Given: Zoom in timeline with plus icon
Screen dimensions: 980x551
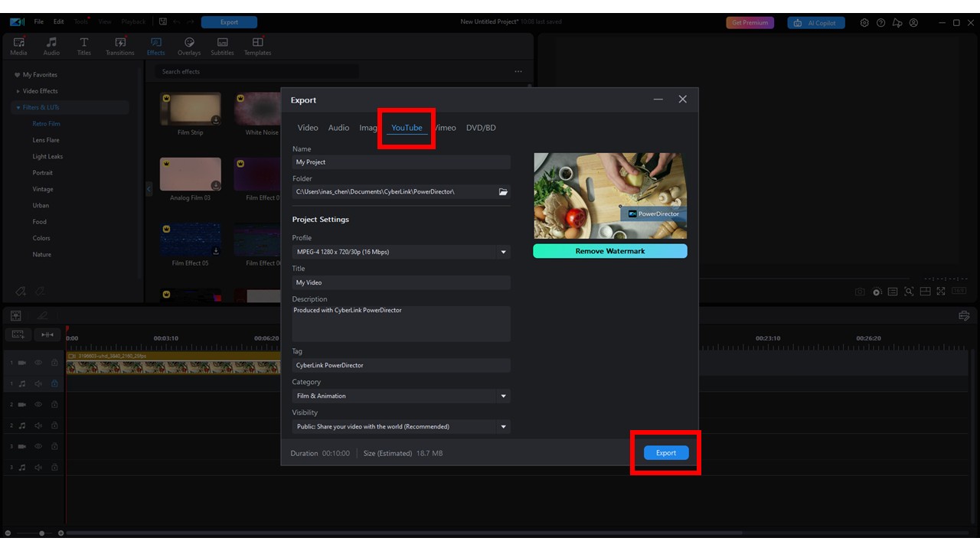Looking at the screenshot, I should [x=60, y=533].
